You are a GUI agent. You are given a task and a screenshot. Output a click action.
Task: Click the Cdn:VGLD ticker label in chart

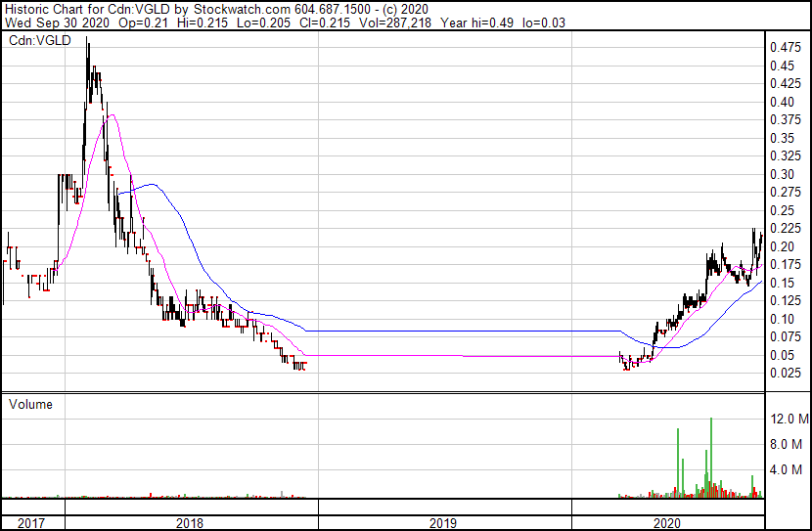point(35,40)
